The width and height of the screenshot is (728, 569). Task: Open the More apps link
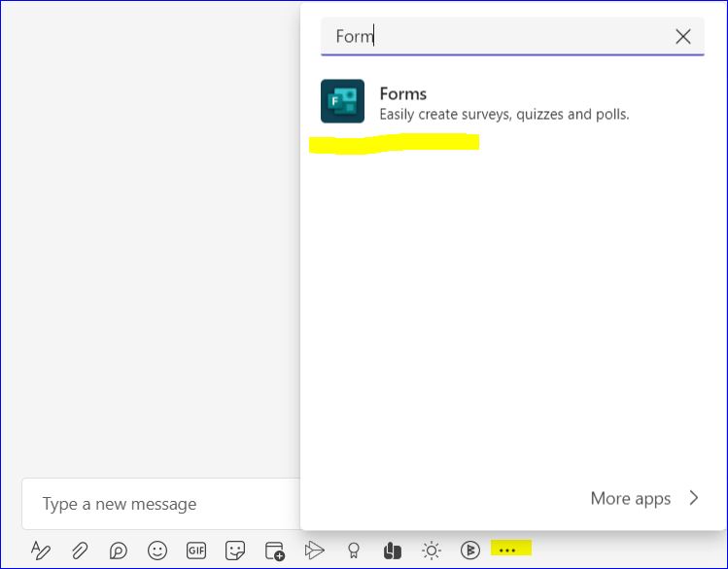[x=631, y=498]
